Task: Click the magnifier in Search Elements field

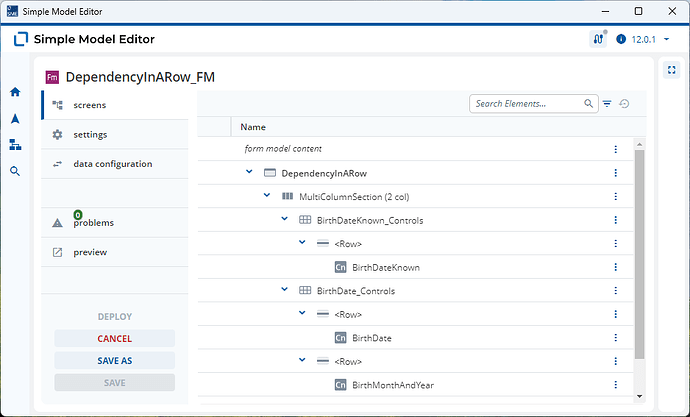Action: (588, 103)
